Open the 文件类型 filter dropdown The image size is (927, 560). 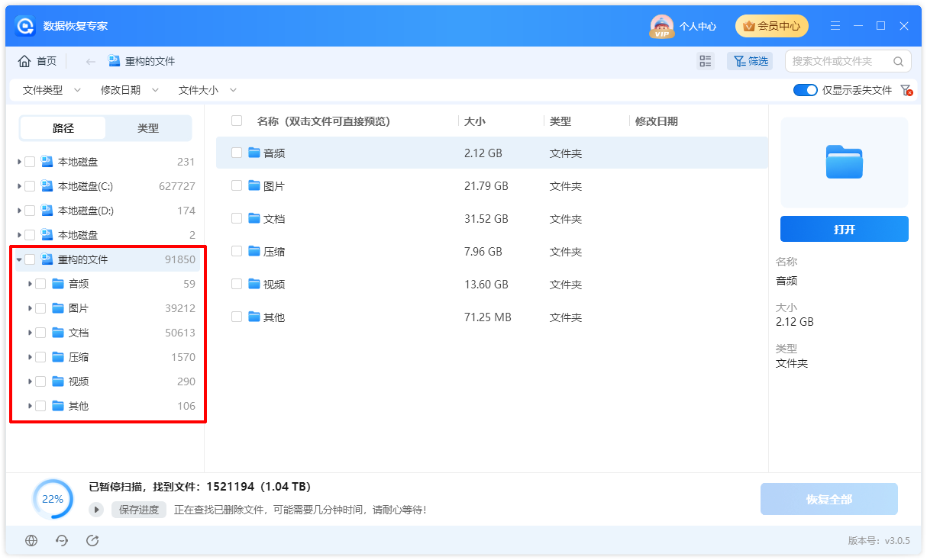51,90
